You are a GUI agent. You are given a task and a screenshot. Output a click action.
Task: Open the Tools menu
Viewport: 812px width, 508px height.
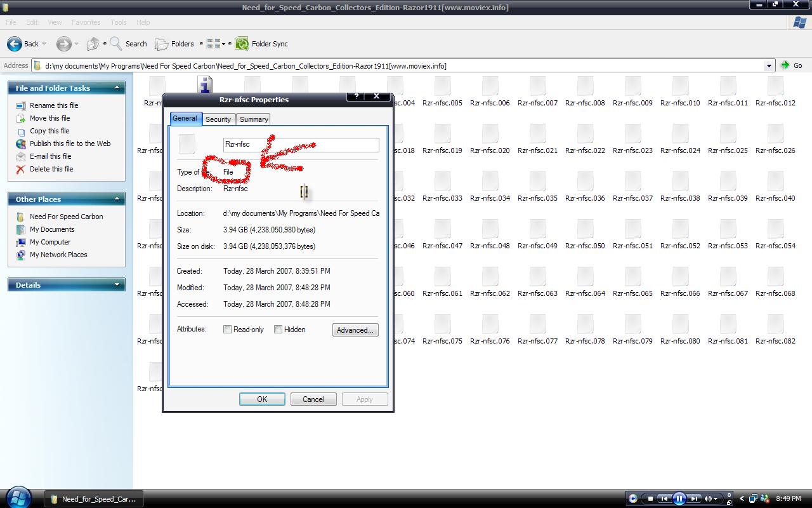pos(119,22)
